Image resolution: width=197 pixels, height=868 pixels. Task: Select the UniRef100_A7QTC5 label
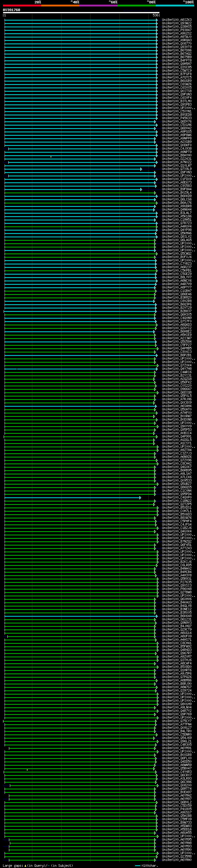[177, 78]
